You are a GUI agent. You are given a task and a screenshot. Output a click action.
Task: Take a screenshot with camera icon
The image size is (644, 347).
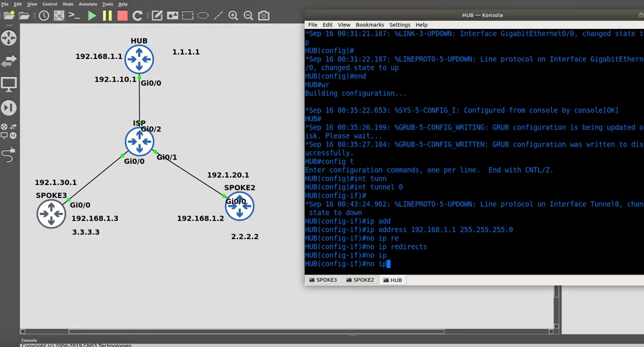tap(264, 16)
